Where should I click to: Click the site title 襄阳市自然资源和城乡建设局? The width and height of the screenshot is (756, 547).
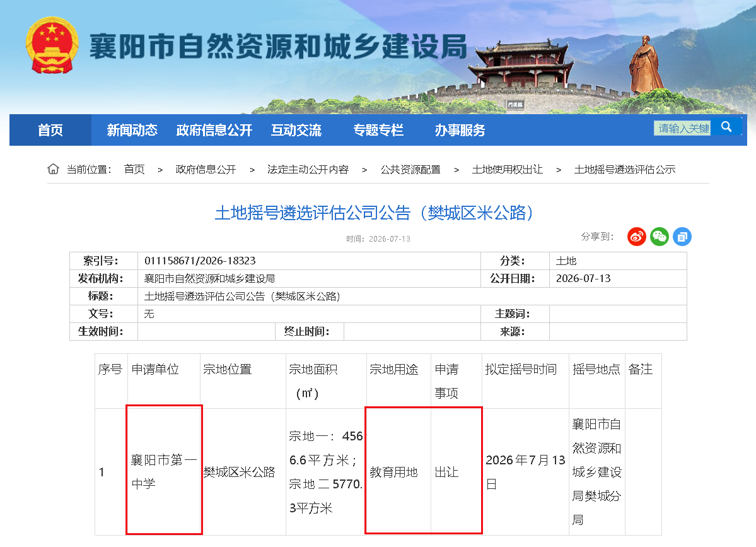(279, 46)
